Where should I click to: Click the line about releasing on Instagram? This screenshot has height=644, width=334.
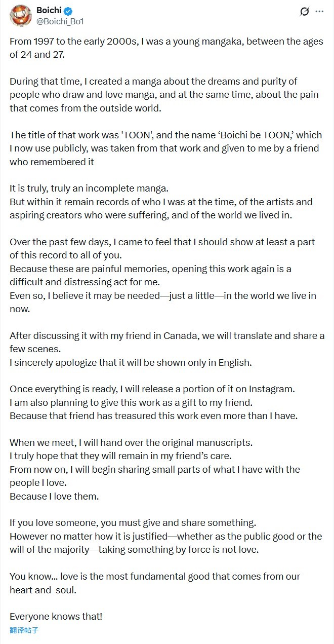(152, 389)
